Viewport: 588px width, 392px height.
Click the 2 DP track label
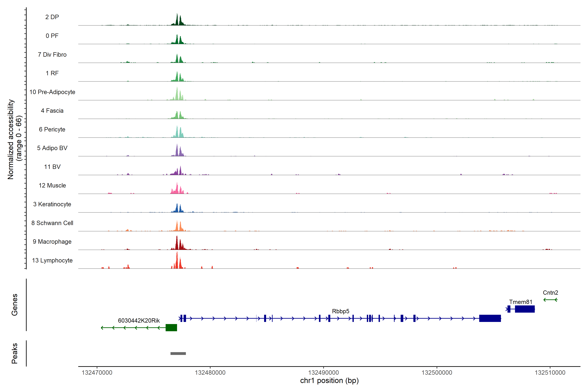[x=52, y=17]
